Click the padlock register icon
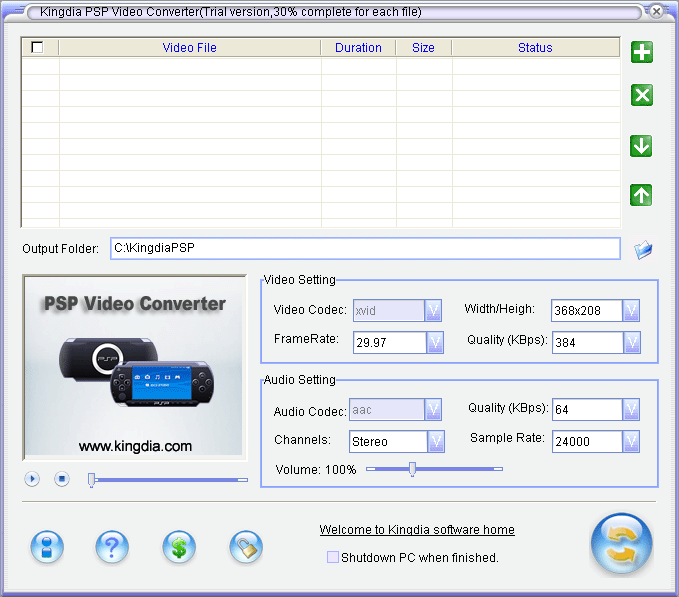The width and height of the screenshot is (679, 597). coord(246,546)
